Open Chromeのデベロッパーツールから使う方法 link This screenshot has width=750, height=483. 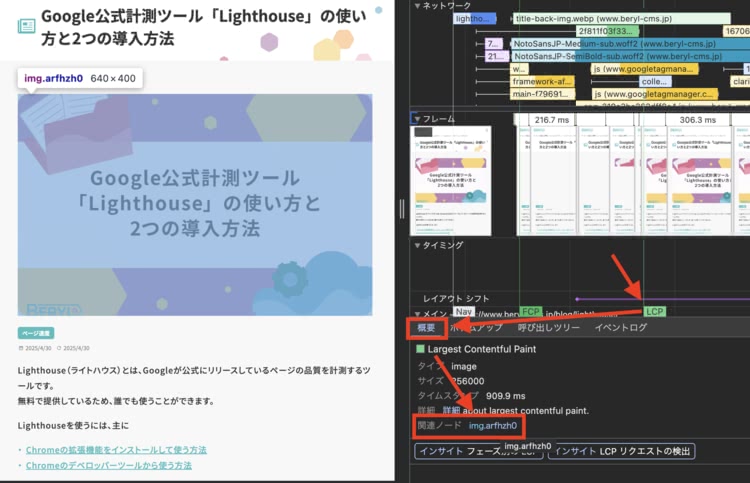point(109,465)
